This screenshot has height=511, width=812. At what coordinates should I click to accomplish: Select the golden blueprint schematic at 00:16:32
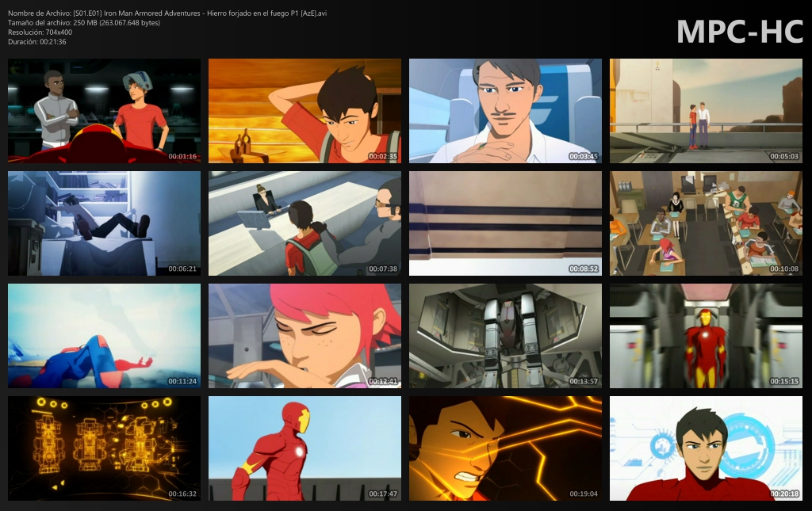click(104, 448)
